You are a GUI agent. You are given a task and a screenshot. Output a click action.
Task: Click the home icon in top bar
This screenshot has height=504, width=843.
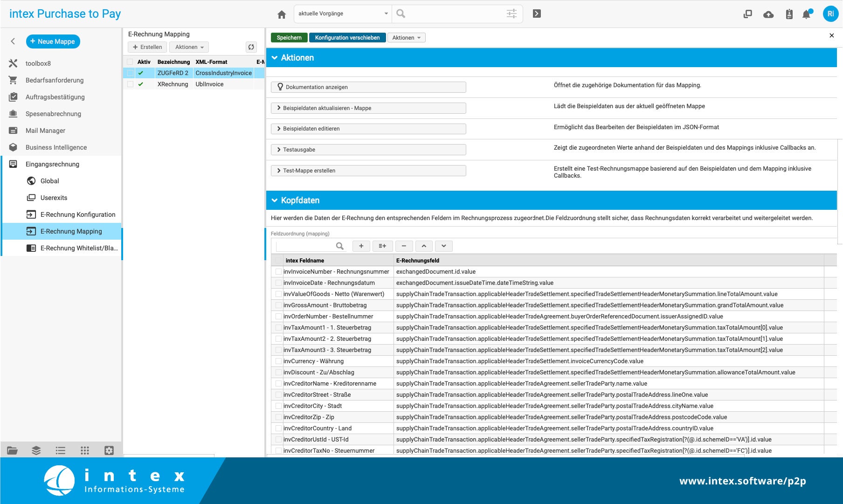pyautogui.click(x=282, y=14)
